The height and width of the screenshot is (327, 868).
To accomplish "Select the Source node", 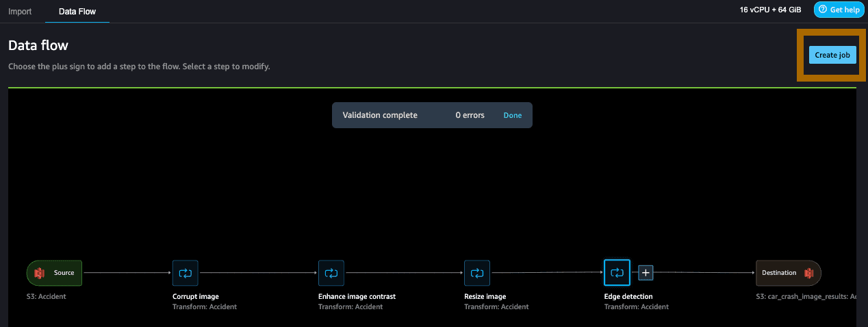I will point(55,273).
